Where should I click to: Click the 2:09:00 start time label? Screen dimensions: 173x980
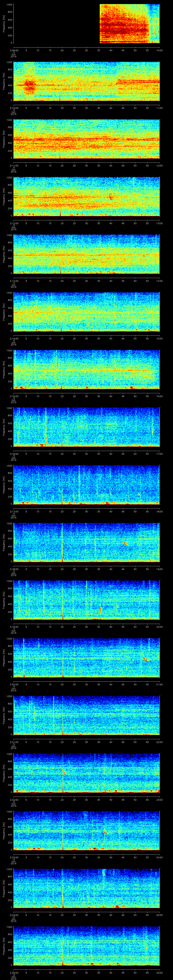tap(14, 50)
